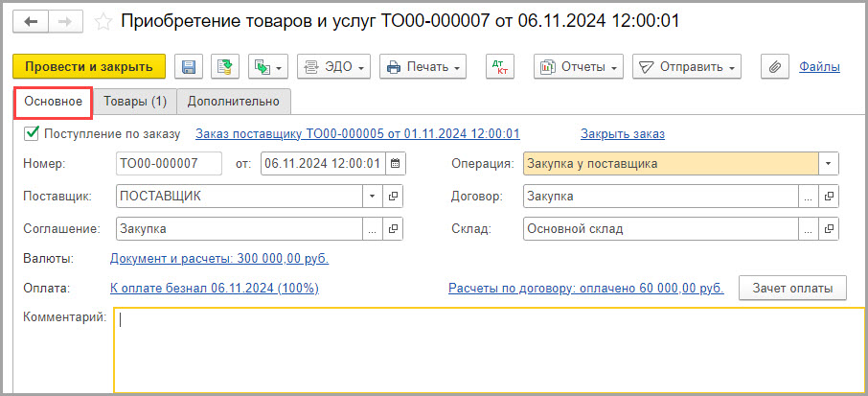Add document to favorites star
The width and height of the screenshot is (868, 396).
[x=103, y=22]
